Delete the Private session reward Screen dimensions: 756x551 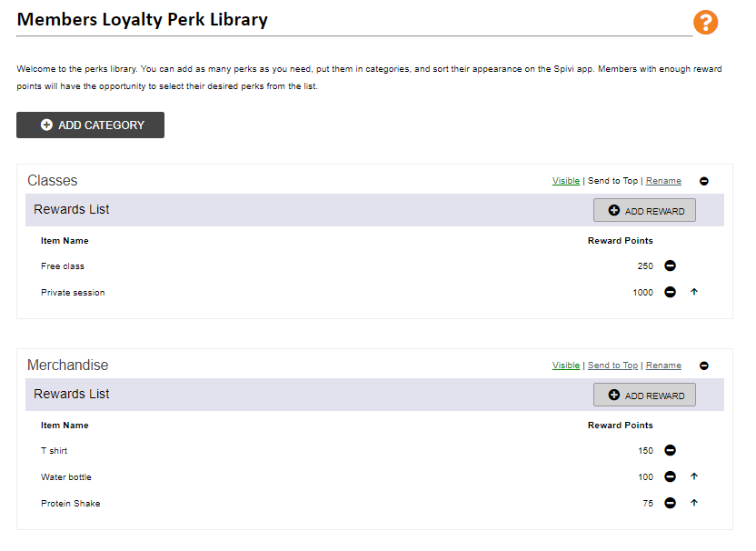tap(671, 292)
